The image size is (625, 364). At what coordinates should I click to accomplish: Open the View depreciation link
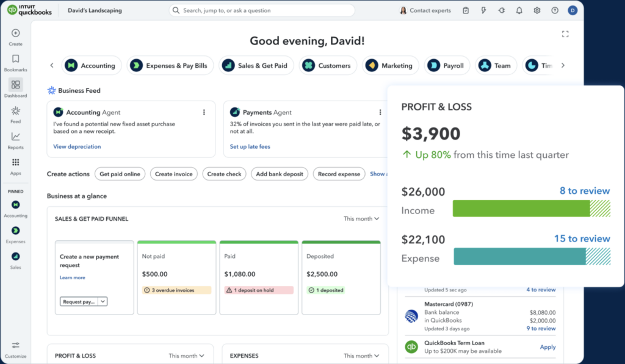[77, 146]
